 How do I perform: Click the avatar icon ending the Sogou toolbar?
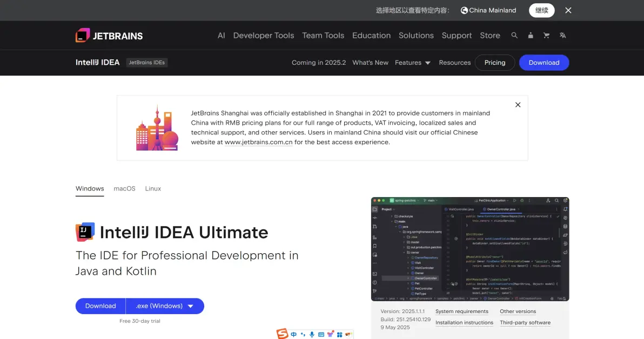(348, 334)
